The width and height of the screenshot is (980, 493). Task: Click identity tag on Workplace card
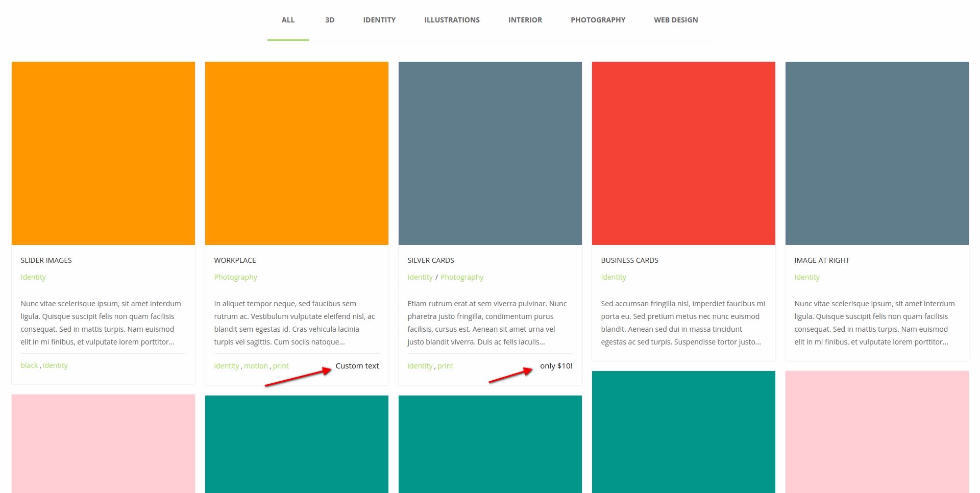(x=227, y=366)
